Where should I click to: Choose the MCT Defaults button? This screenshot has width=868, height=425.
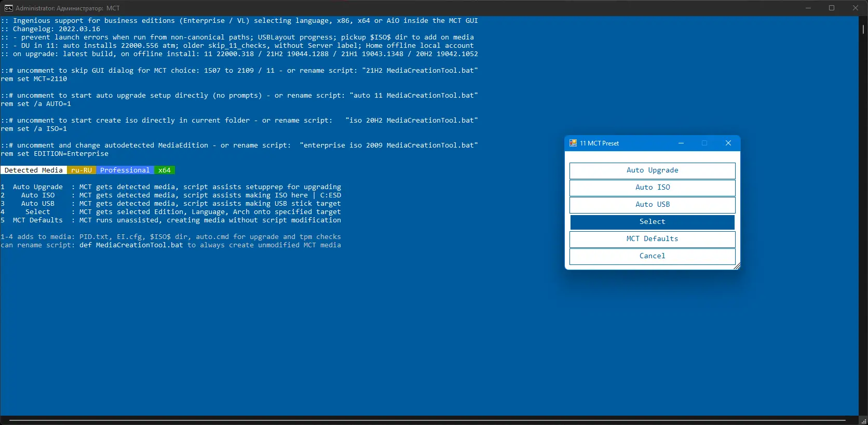pyautogui.click(x=652, y=239)
